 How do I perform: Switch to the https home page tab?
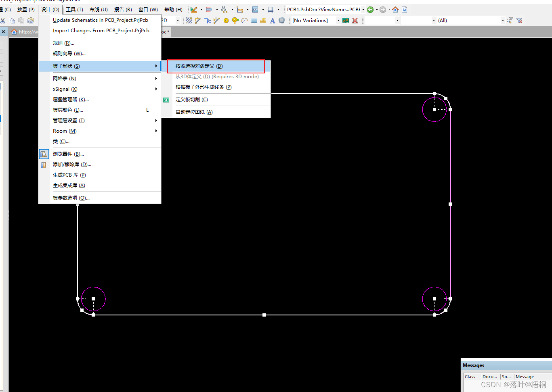[24, 32]
